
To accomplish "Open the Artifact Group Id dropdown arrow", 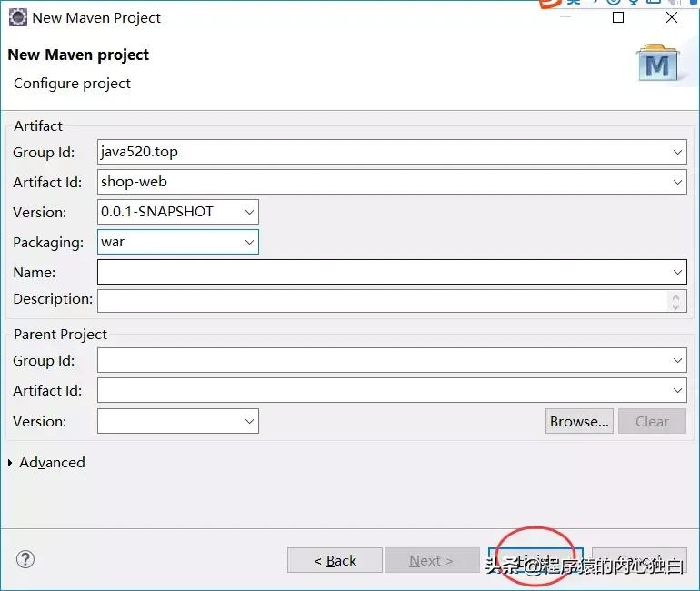I will click(x=677, y=152).
